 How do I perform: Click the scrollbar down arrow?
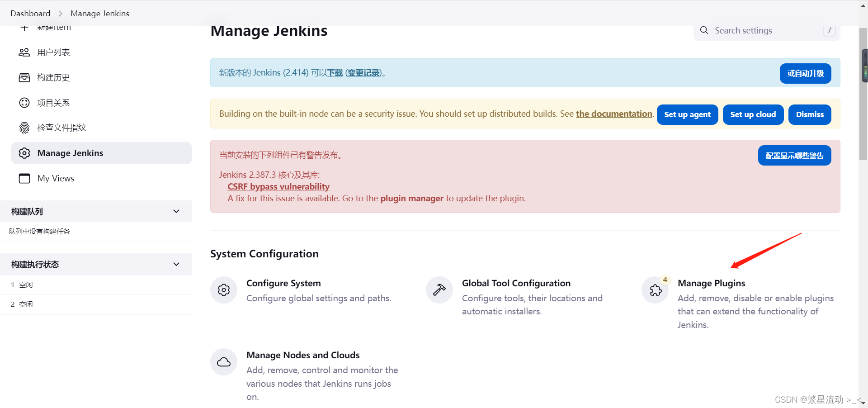[863, 403]
